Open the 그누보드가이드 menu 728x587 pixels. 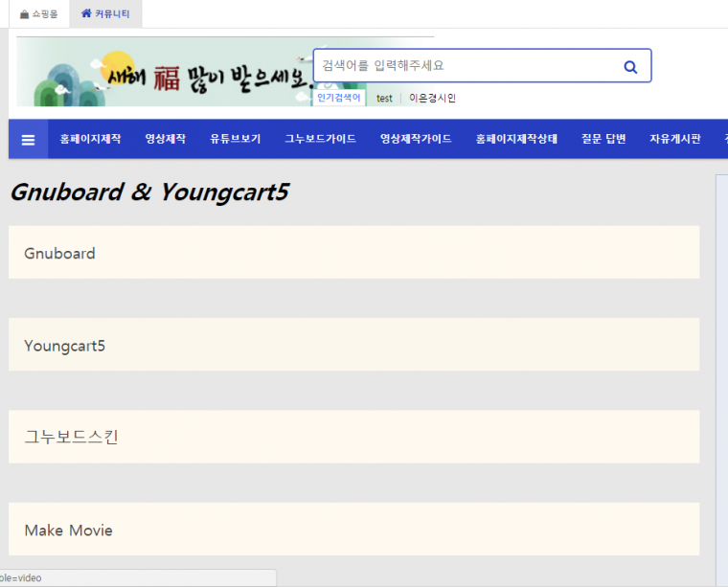[320, 139]
